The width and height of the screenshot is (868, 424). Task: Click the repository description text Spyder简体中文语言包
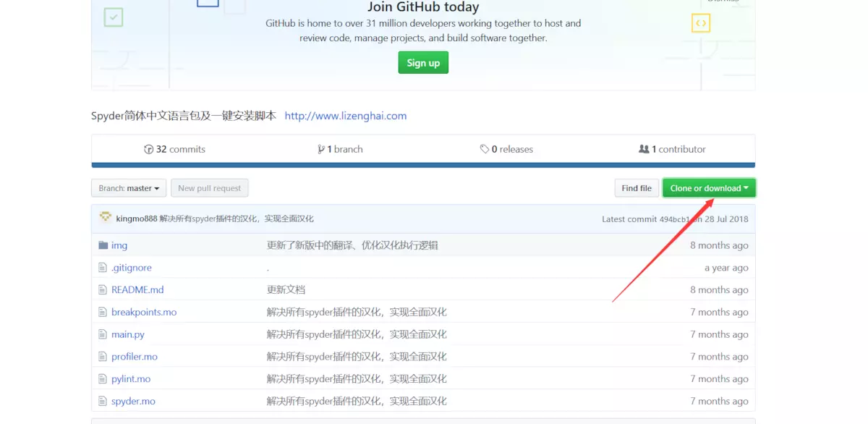point(184,116)
